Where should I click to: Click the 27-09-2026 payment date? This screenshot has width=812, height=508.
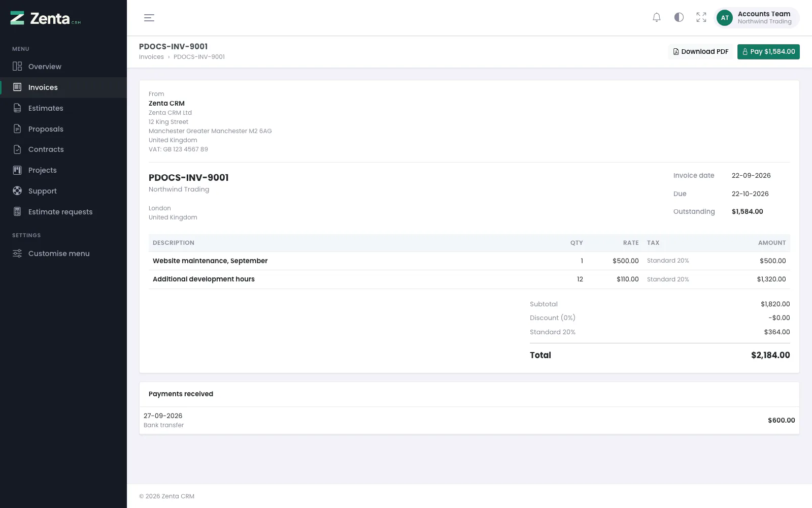point(163,416)
